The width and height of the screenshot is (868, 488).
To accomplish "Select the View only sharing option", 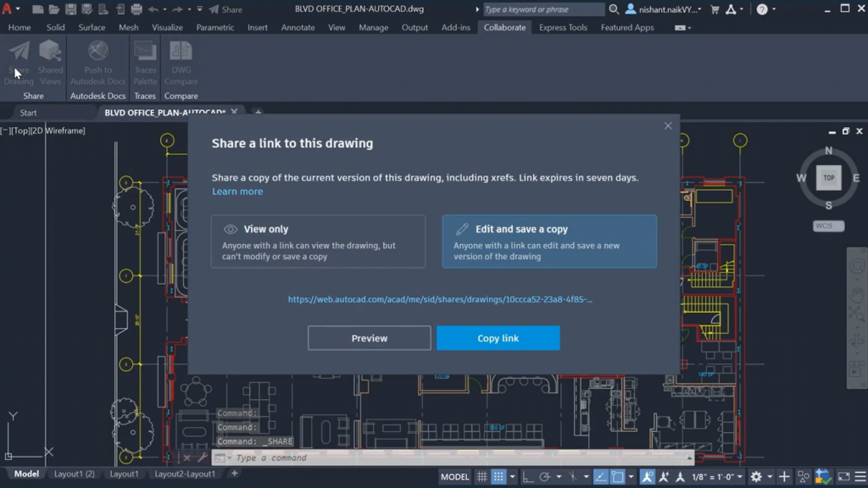I will (x=319, y=241).
